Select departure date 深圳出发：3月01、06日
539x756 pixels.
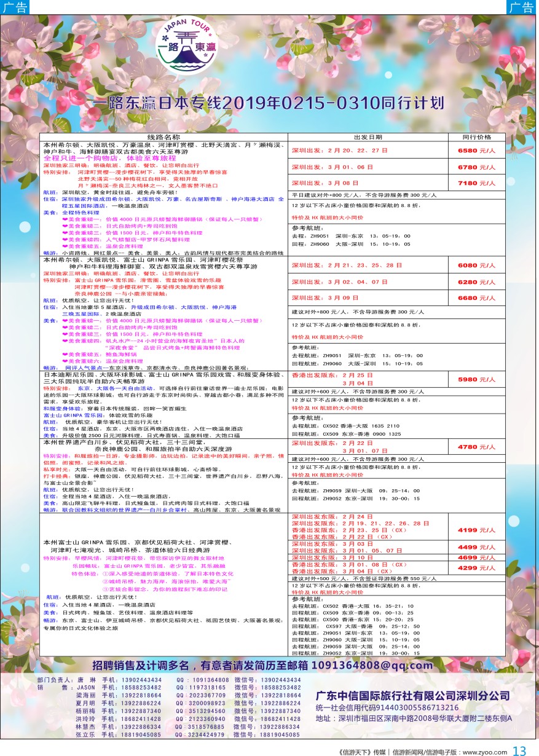(x=332, y=167)
